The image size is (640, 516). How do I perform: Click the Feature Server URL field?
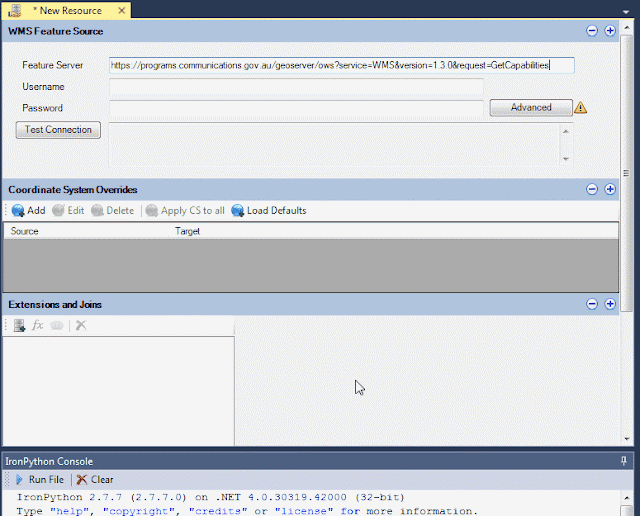342,65
